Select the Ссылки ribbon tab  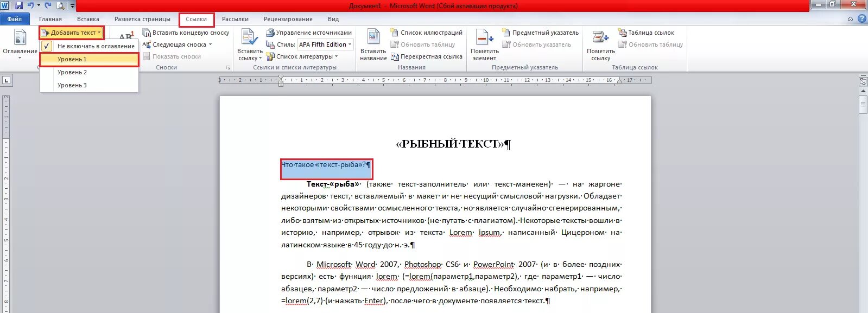point(197,19)
